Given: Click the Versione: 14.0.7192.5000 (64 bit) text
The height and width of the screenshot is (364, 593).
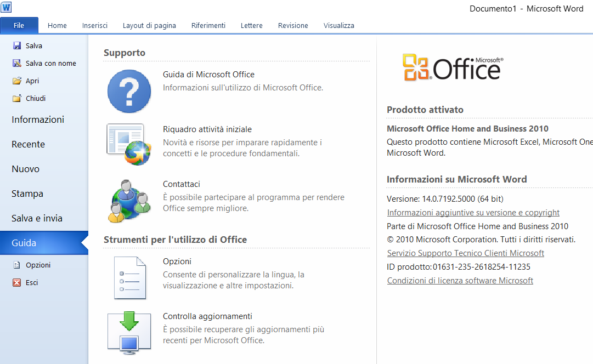Looking at the screenshot, I should 445,199.
